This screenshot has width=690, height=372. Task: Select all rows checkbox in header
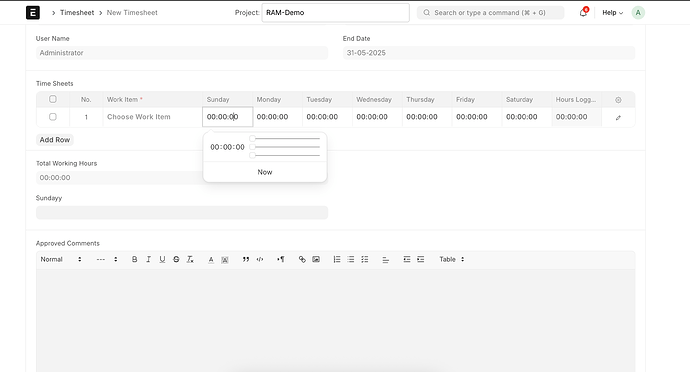pyautogui.click(x=53, y=99)
